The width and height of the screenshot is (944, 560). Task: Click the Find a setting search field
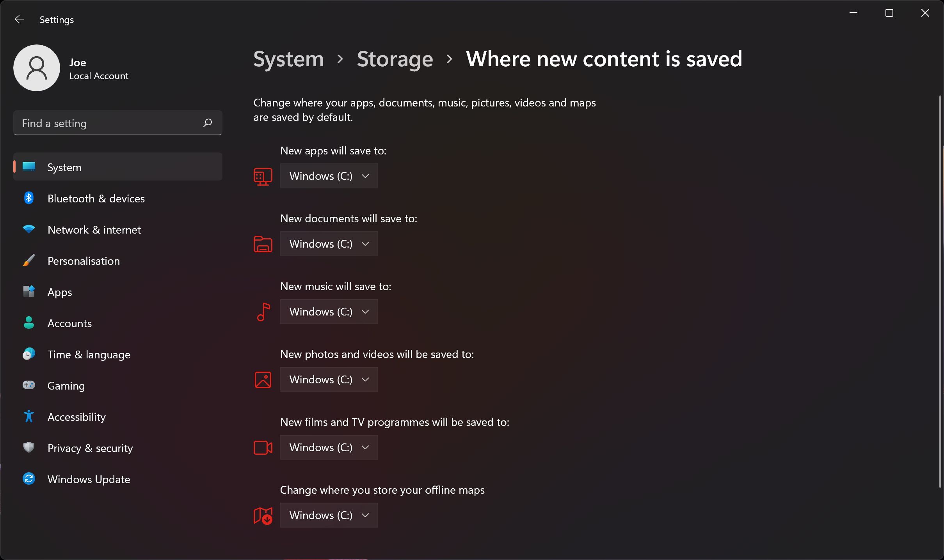pos(117,123)
